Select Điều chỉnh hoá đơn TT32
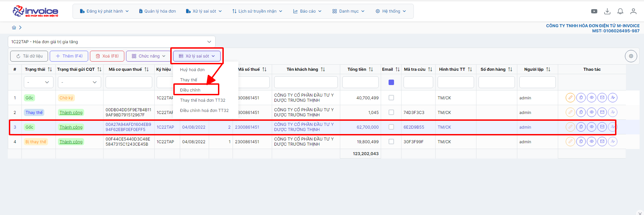Viewport: 644px width, 215px height. click(204, 111)
